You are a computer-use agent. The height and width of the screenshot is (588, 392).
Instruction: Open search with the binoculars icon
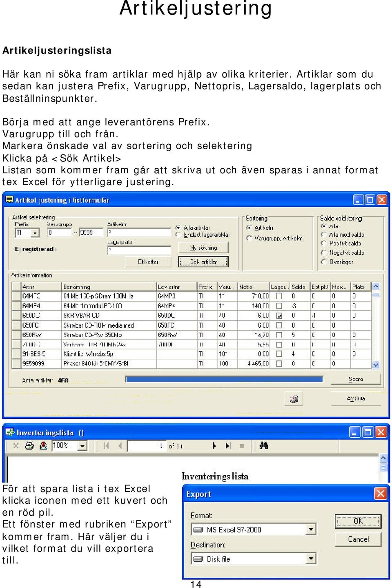(x=264, y=446)
